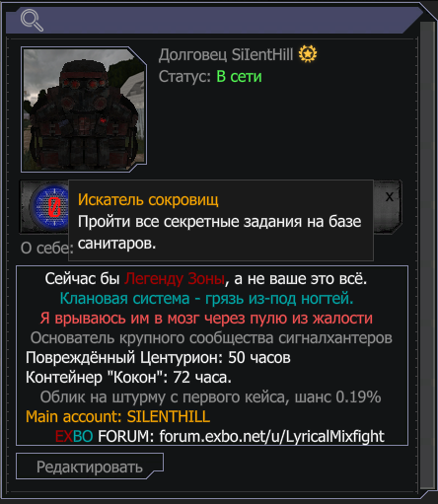The width and height of the screenshot is (438, 504).
Task: Open the forum.exbo.net/u/LyricalMixfight link
Action: 272,436
